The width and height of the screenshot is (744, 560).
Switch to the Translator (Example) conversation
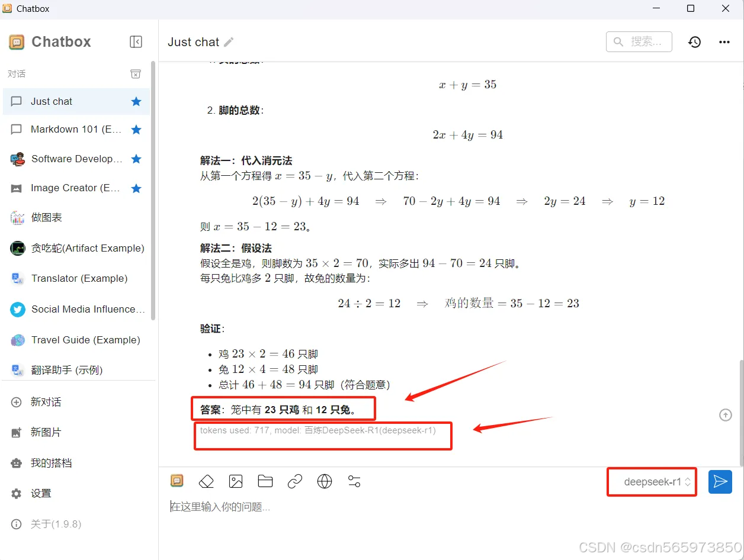tap(77, 278)
